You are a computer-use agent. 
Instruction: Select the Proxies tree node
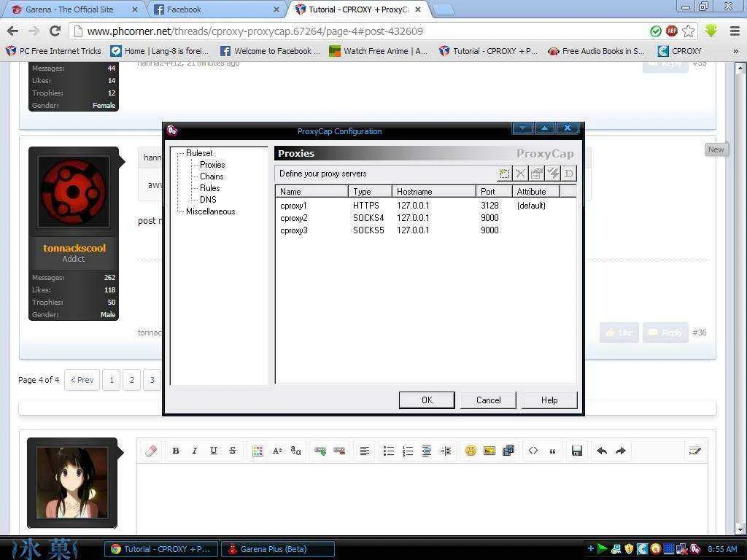point(212,165)
